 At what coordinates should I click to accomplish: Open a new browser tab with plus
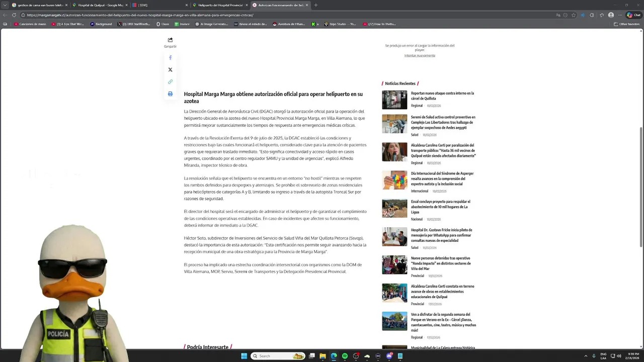[x=316, y=5]
